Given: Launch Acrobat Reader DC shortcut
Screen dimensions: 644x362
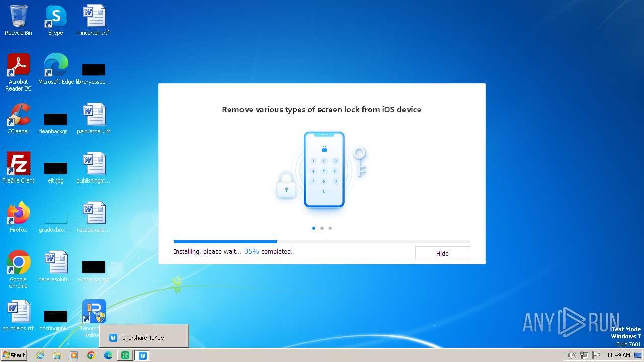Looking at the screenshot, I should pyautogui.click(x=18, y=72).
